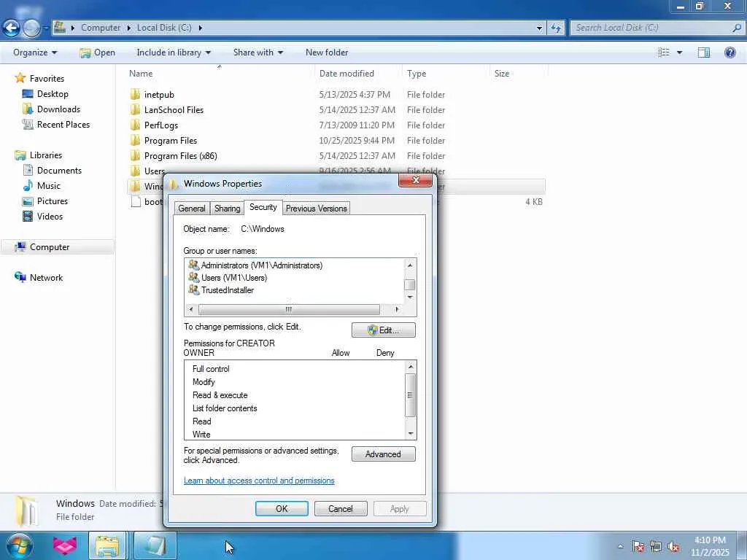Click the Advanced button
This screenshot has width=747, height=560.
[384, 454]
